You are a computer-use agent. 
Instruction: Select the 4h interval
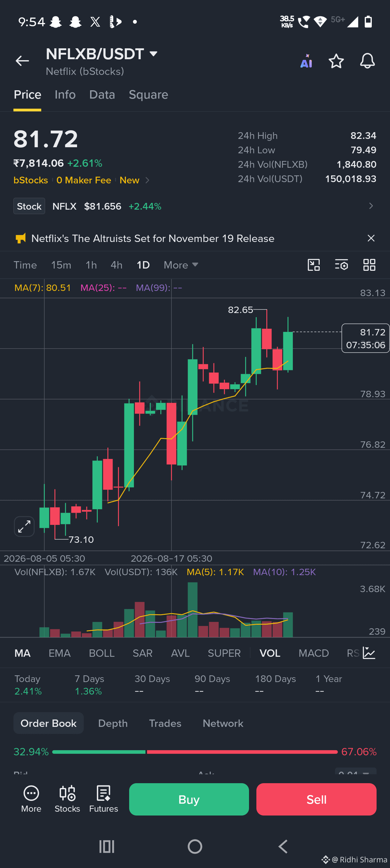pyautogui.click(x=116, y=265)
